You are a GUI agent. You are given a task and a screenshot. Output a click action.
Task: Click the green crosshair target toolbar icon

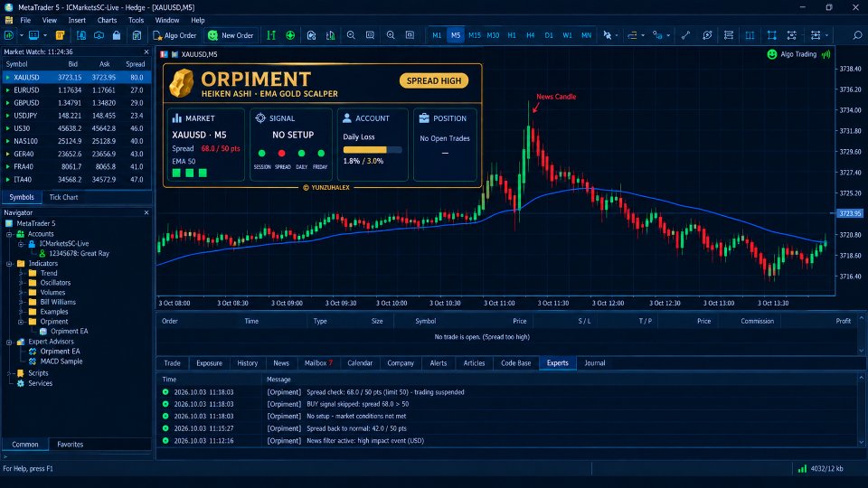click(x=290, y=35)
